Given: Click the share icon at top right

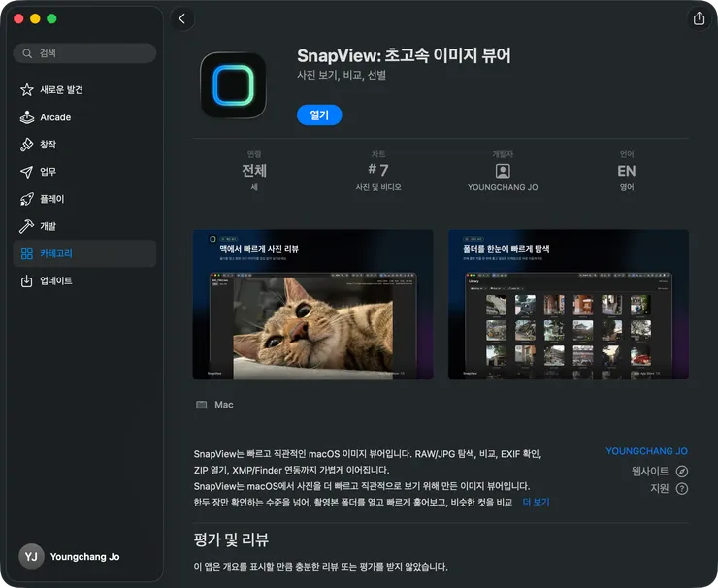Looking at the screenshot, I should click(698, 18).
